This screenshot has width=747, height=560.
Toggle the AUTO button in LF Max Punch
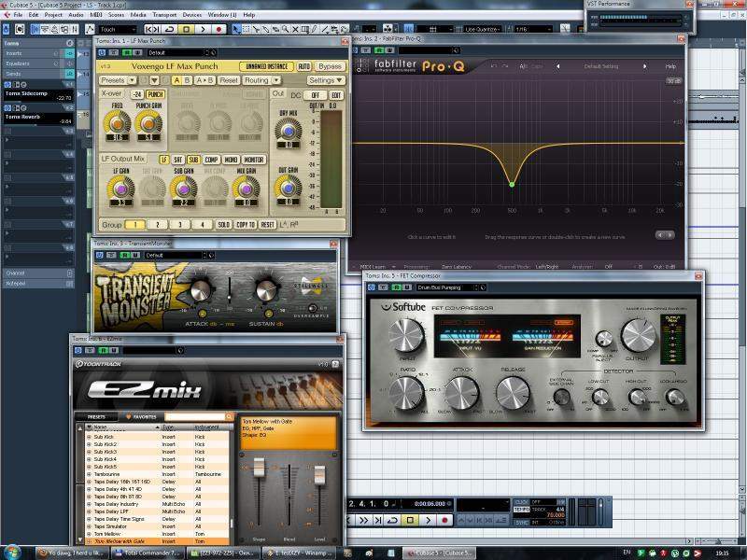[x=303, y=67]
